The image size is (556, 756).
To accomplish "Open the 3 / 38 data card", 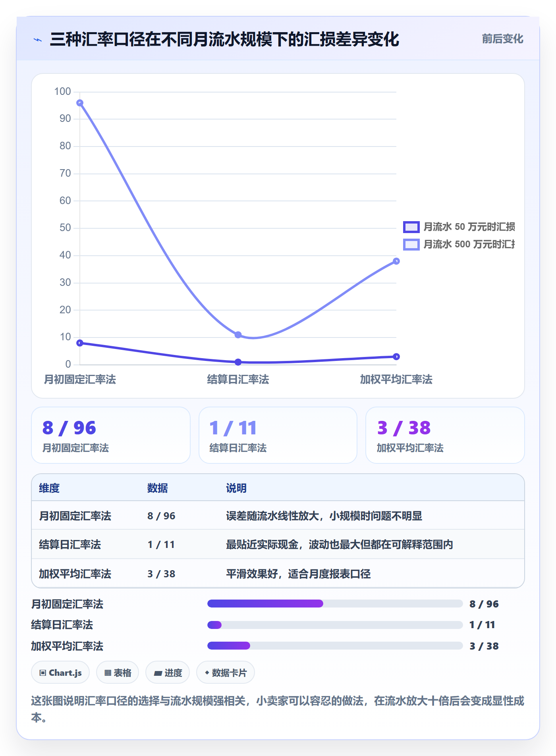I will tap(445, 435).
